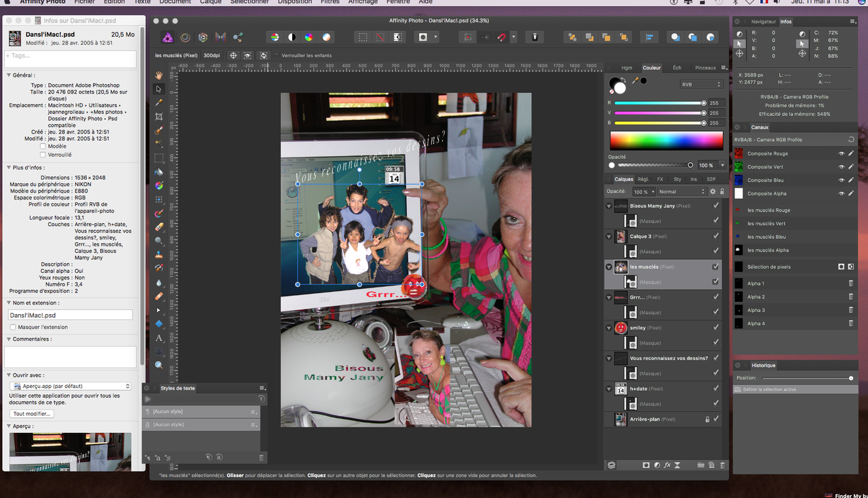Toggle visibility of Bisous Mamy Jany layer
The height and width of the screenshot is (498, 868).
click(x=716, y=206)
